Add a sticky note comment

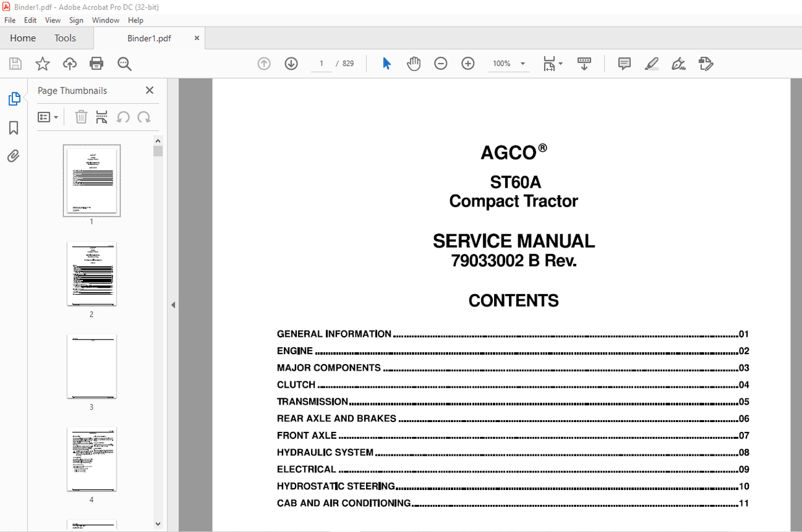(x=624, y=63)
